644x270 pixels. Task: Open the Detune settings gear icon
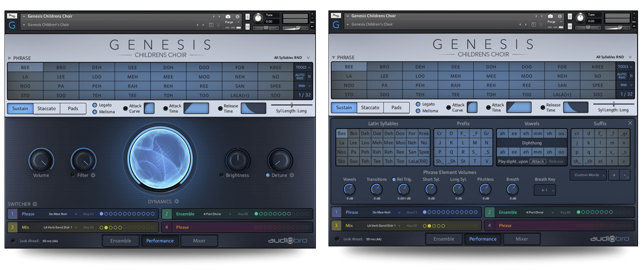[292, 175]
